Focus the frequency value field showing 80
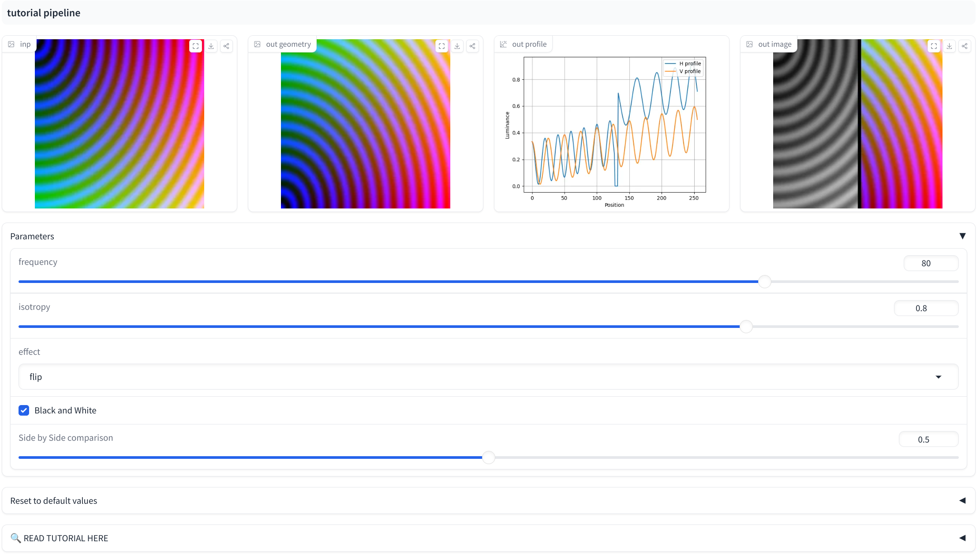 point(931,263)
